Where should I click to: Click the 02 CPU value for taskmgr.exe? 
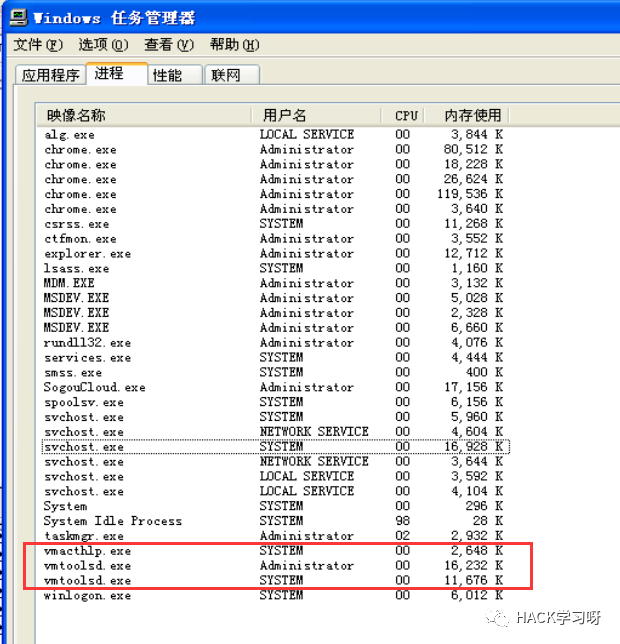click(x=402, y=535)
